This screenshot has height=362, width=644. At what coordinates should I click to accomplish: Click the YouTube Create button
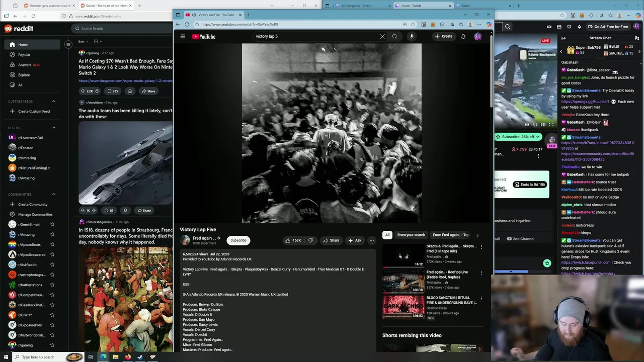(444, 36)
